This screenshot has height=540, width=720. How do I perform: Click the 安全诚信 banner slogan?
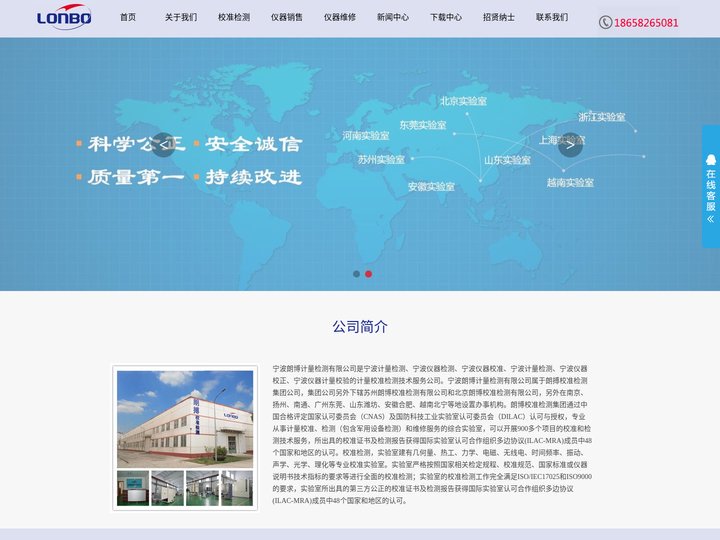click(253, 144)
